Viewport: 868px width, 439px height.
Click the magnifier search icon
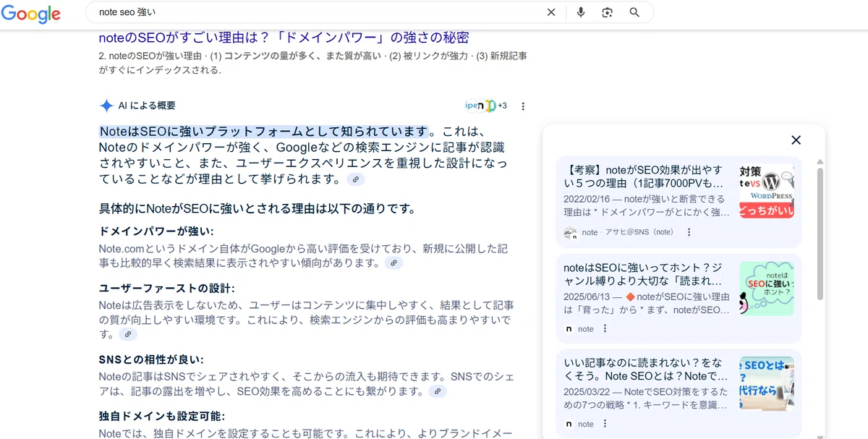[x=634, y=12]
